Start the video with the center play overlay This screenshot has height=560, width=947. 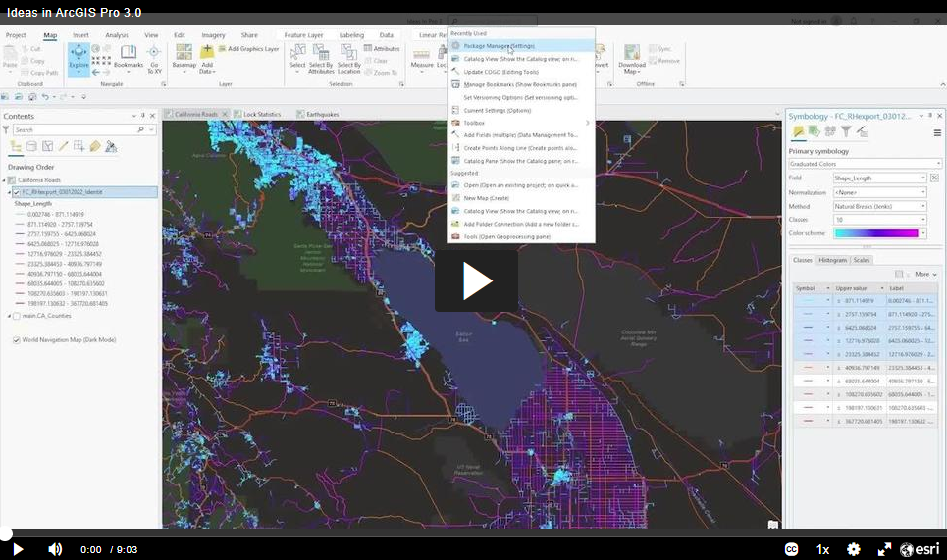click(x=476, y=280)
